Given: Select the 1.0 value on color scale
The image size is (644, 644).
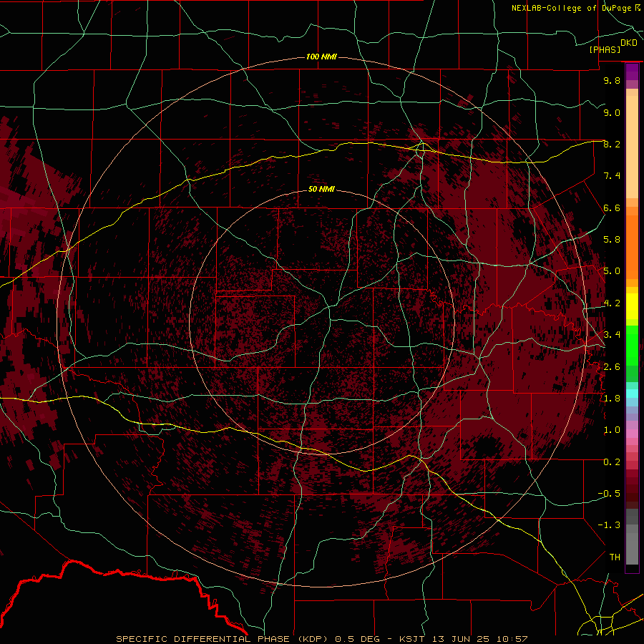Looking at the screenshot, I should 612,430.
